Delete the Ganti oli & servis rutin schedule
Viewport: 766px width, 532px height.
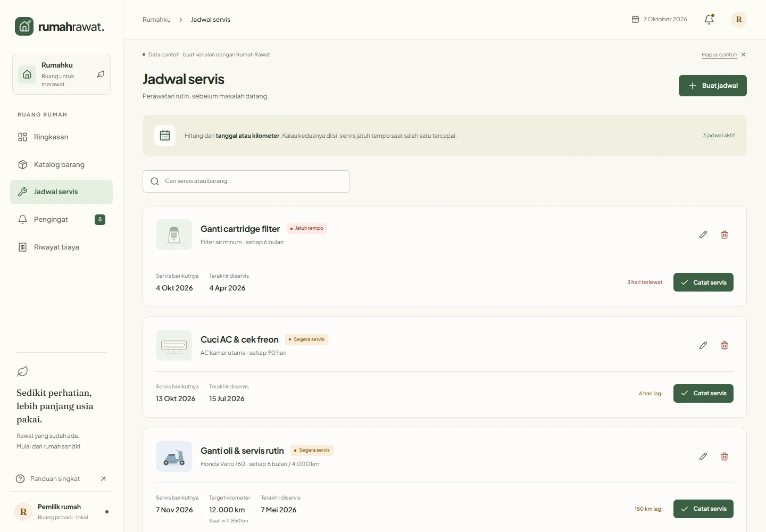point(725,456)
